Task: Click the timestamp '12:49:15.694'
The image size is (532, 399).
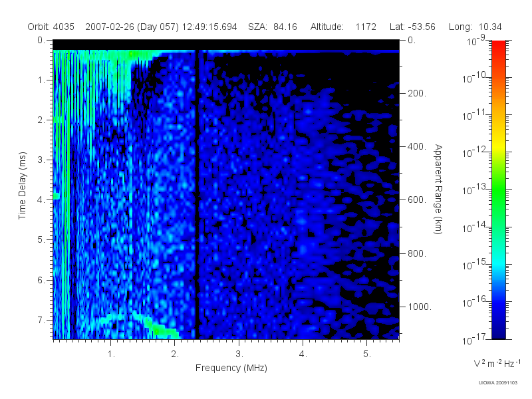Action: click(x=209, y=27)
